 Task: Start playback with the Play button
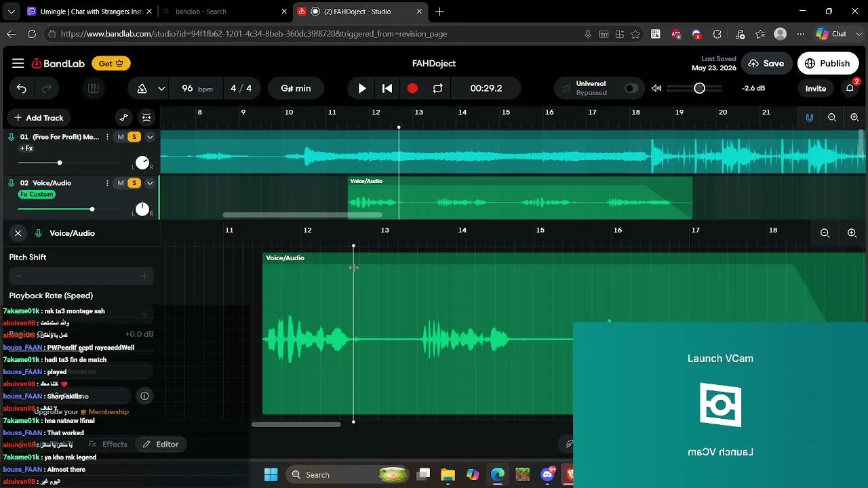[x=362, y=88]
